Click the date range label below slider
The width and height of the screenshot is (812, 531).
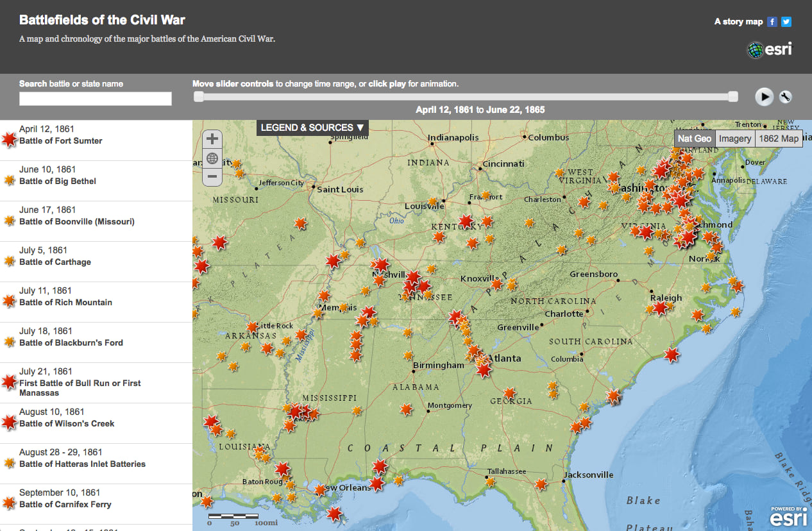coord(480,110)
